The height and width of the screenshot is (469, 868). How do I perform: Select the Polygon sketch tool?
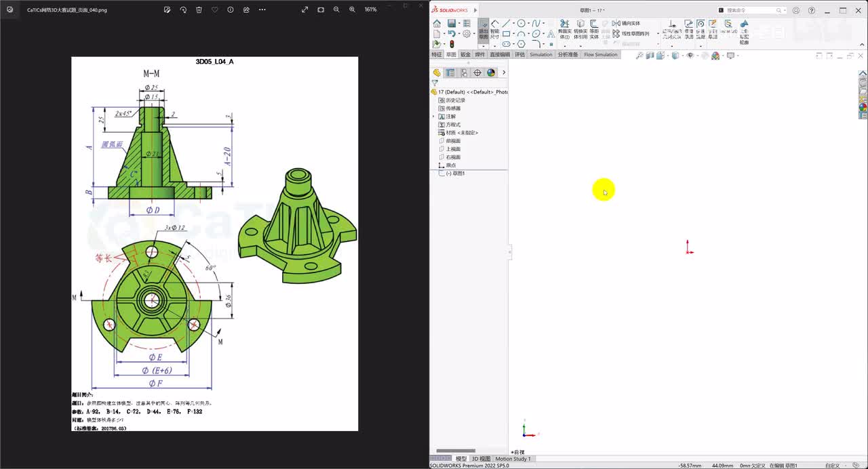point(521,44)
